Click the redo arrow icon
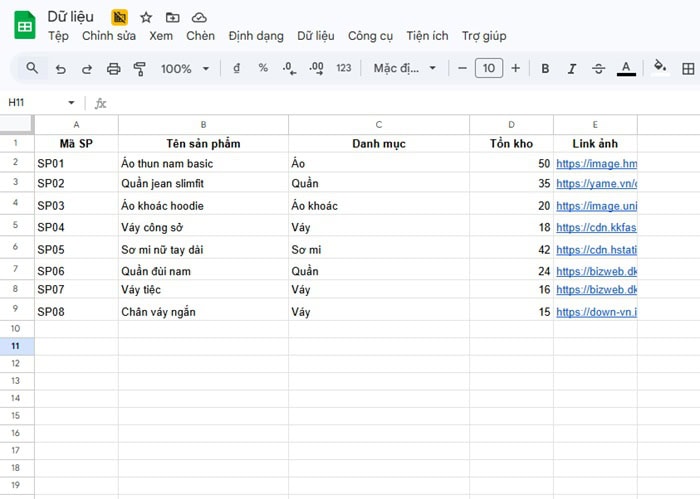Viewport: 700px width, 499px height. point(87,69)
